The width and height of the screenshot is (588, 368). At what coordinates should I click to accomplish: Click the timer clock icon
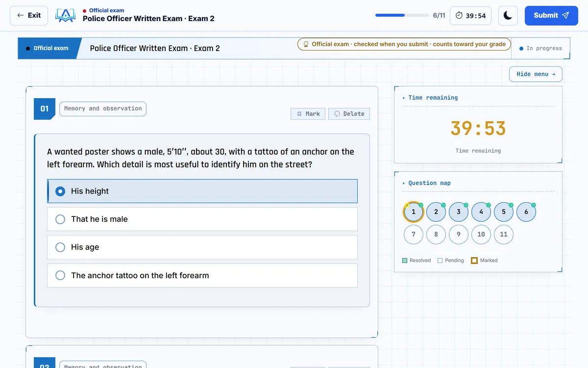(459, 16)
